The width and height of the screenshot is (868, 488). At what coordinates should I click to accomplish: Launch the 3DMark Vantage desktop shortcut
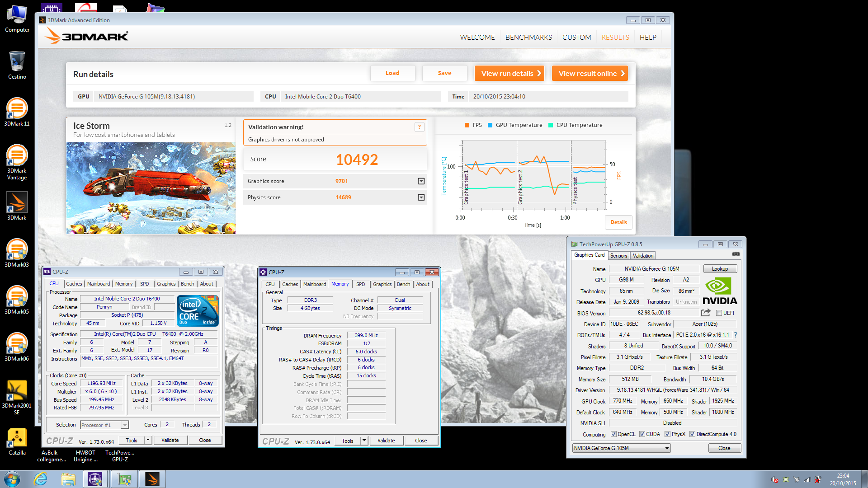17,162
